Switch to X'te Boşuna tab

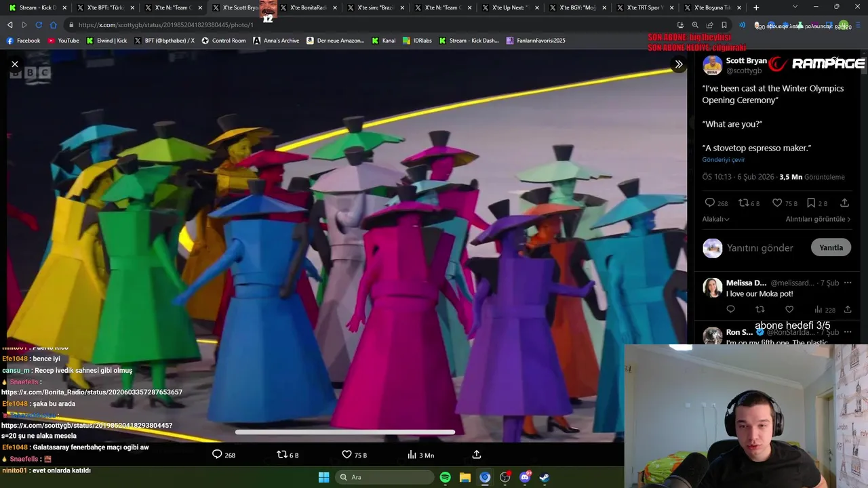click(x=712, y=7)
